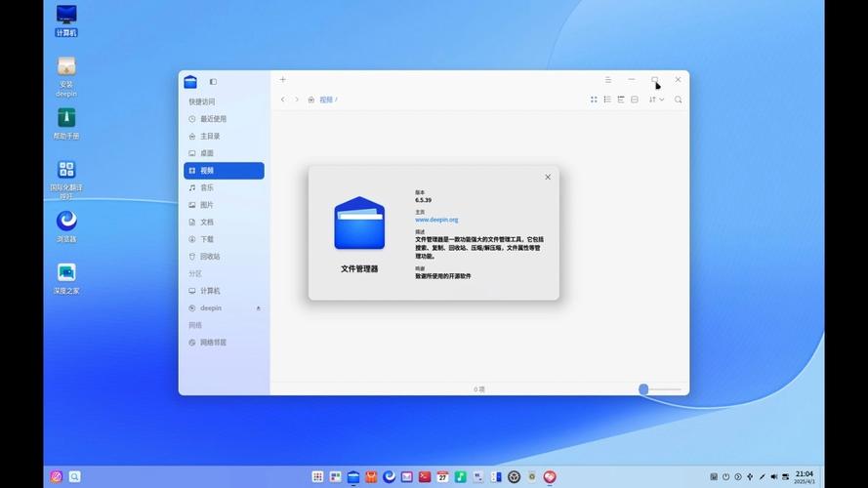
Task: Close the About 文件管理器 dialog
Action: tap(548, 177)
